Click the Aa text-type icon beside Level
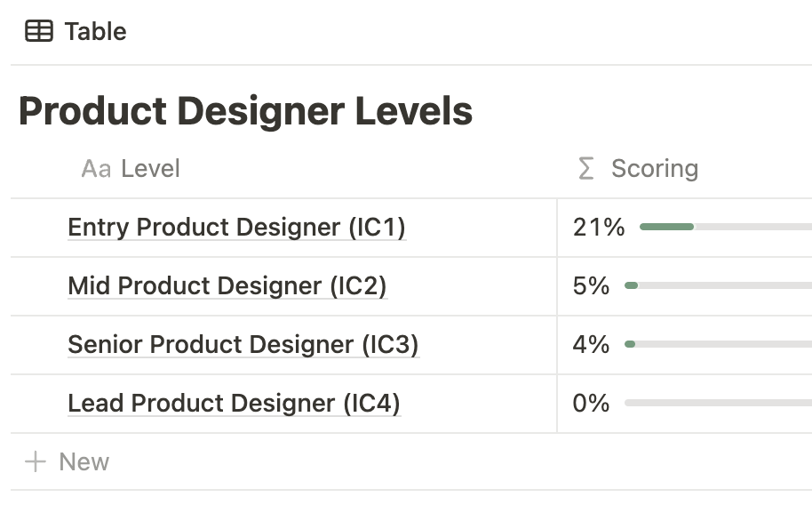Screen dimensions: 812x505 click(x=95, y=169)
